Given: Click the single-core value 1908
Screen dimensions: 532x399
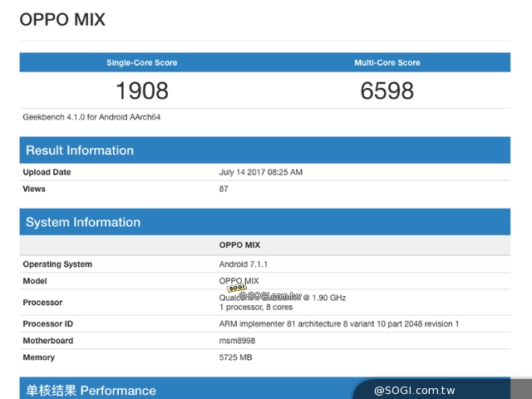Looking at the screenshot, I should click(142, 91).
